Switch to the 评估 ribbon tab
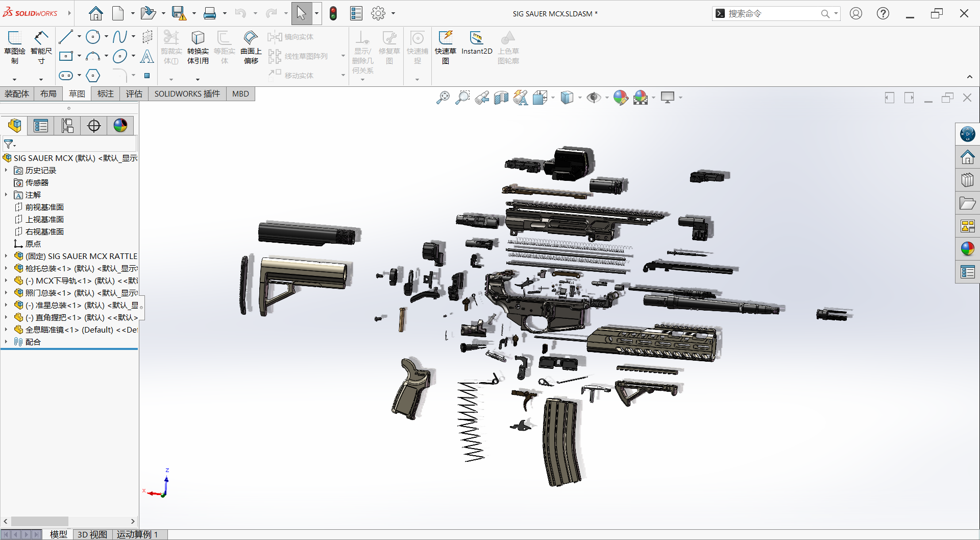This screenshot has width=980, height=540. coord(134,94)
